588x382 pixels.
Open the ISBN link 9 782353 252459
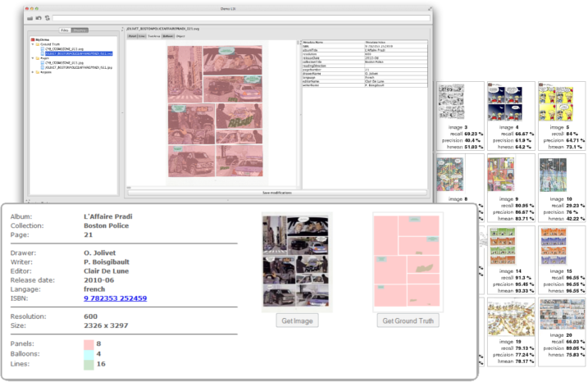[x=115, y=298]
